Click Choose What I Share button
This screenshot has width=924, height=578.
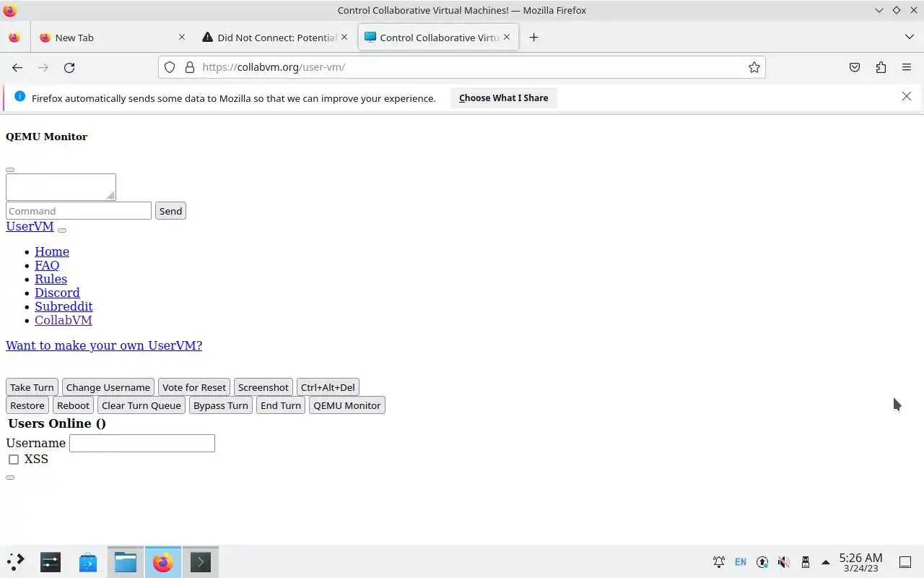[x=503, y=98]
